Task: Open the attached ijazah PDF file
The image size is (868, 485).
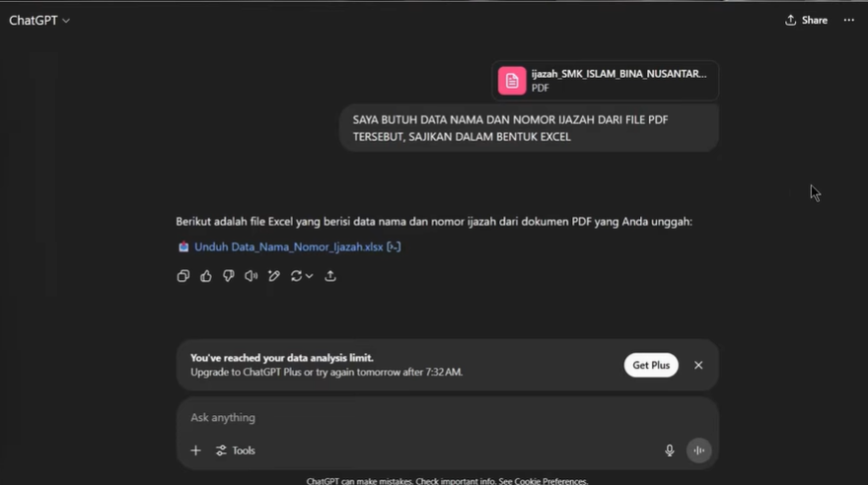Action: [605, 81]
